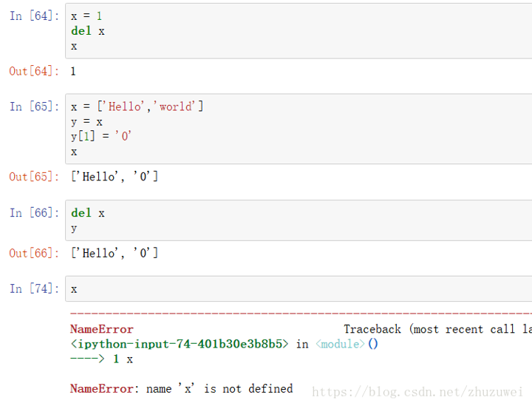
Task: Place cursor on line x = ['Hello','world']
Action: [x=137, y=106]
